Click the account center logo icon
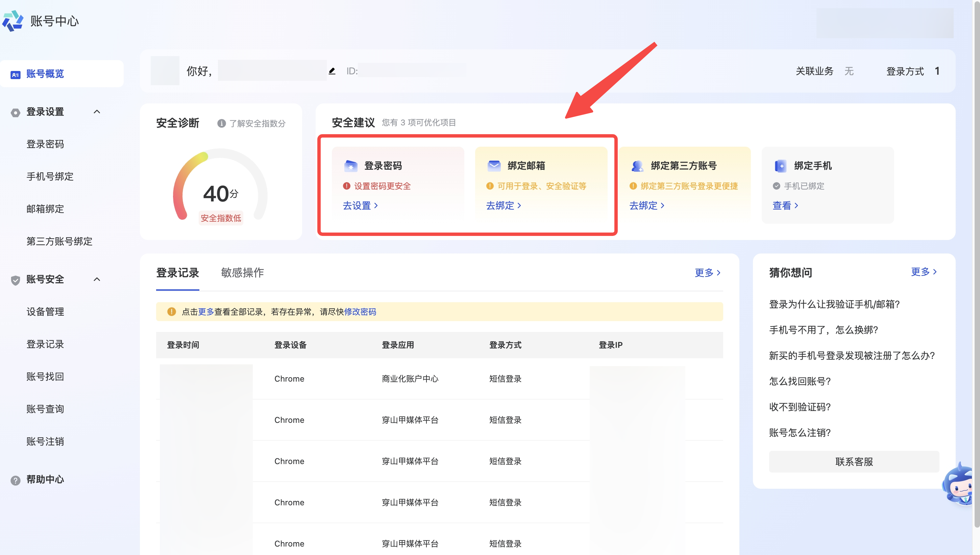The height and width of the screenshot is (555, 980). coord(13,21)
